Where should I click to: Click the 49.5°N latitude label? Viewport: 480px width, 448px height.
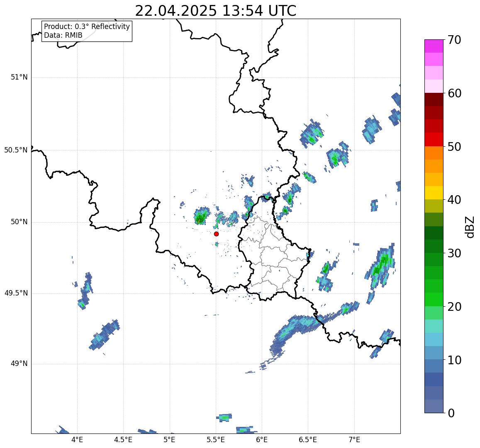point(16,293)
